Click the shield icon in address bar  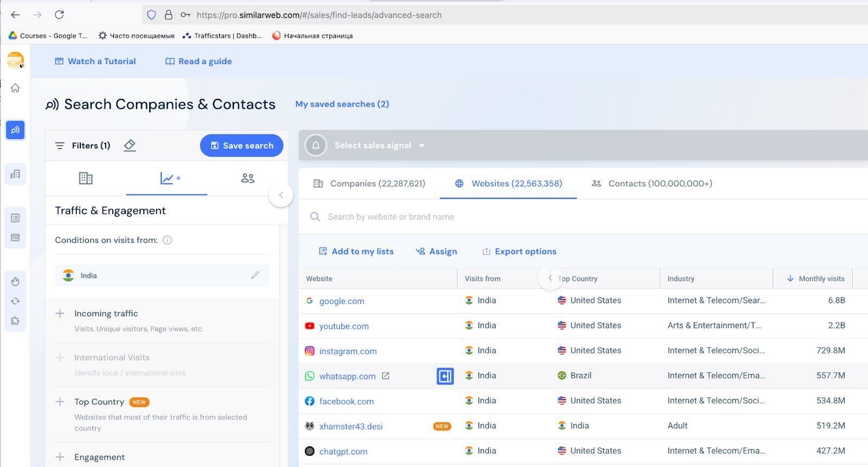[x=152, y=15]
